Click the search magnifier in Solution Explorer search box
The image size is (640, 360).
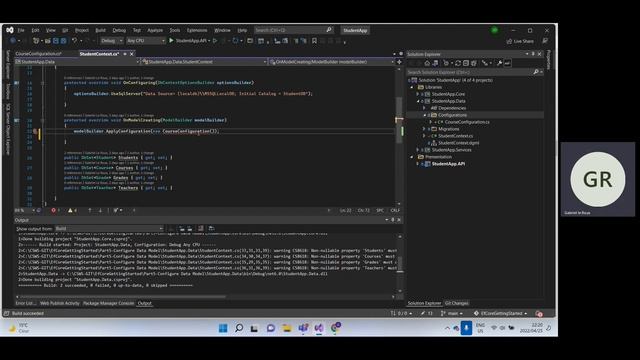pyautogui.click(x=536, y=72)
